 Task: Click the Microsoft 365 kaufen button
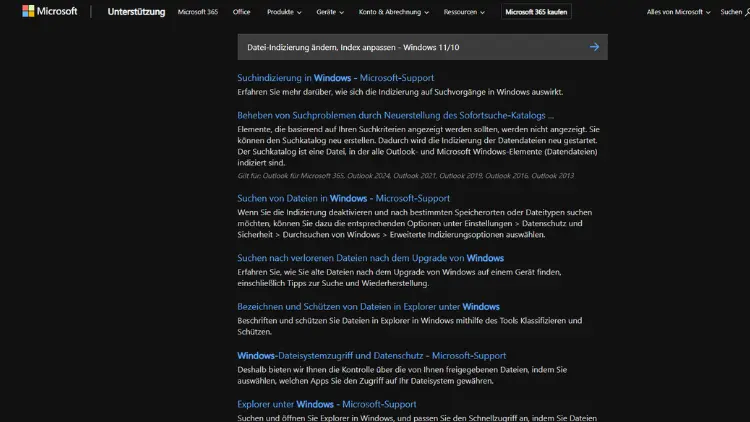[536, 12]
